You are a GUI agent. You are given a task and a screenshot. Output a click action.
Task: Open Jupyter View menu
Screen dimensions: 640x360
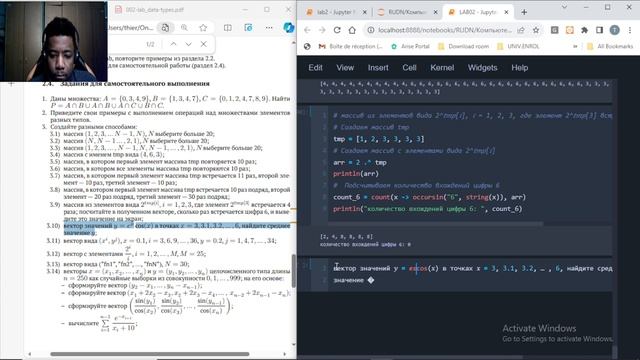pos(345,68)
